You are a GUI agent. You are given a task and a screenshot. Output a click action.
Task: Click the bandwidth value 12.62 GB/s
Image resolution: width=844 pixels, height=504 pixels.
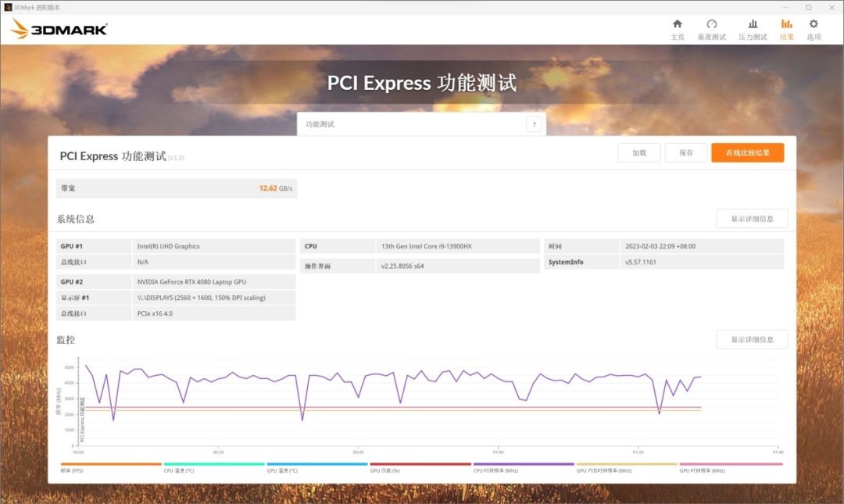click(x=276, y=188)
